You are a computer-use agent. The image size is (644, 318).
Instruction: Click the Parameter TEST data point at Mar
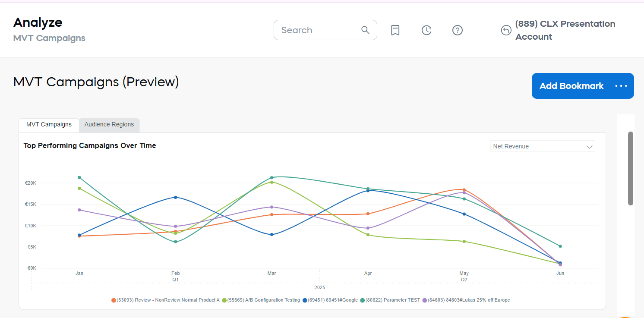coord(271,177)
